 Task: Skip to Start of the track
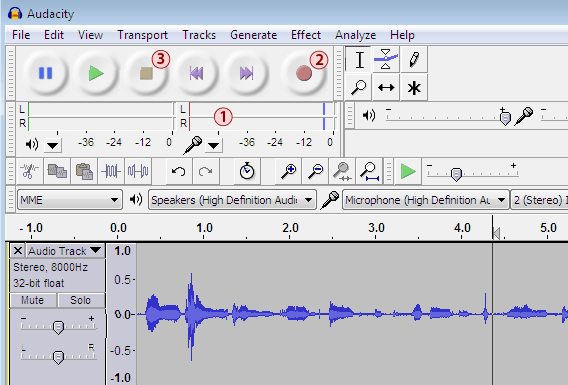click(196, 73)
